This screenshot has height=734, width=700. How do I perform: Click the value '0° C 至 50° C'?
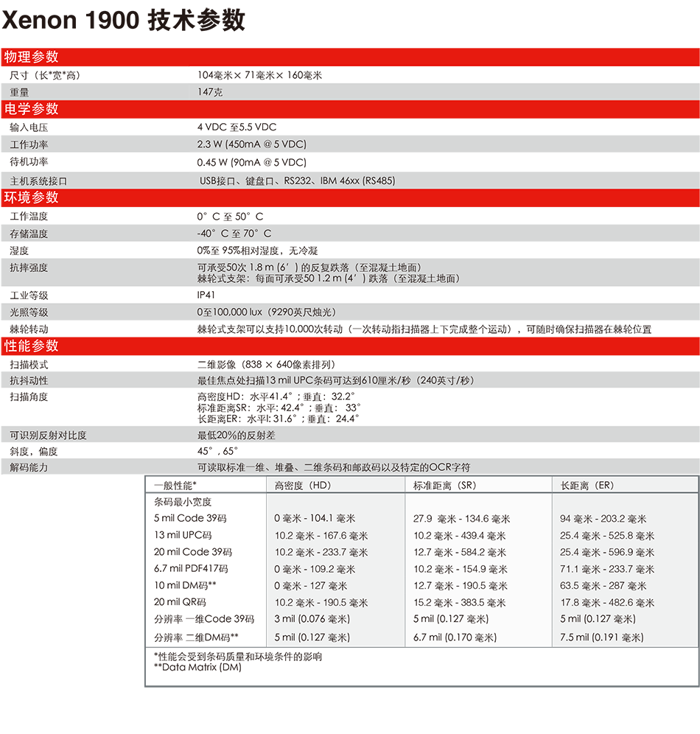[x=230, y=216]
